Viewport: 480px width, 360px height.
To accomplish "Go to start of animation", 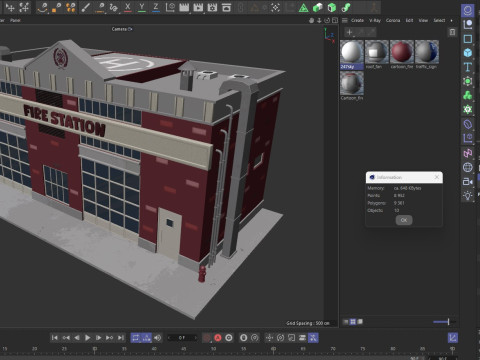I will 55,338.
